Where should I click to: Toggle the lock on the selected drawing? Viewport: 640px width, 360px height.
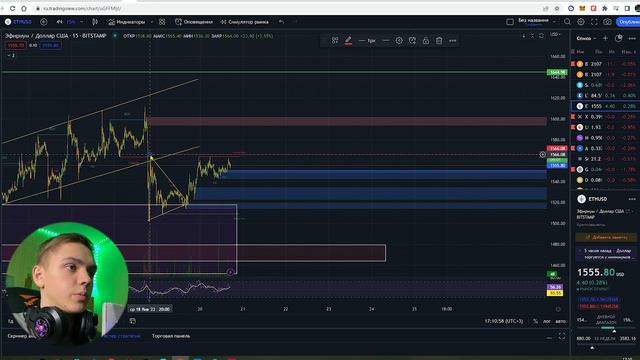pos(426,40)
